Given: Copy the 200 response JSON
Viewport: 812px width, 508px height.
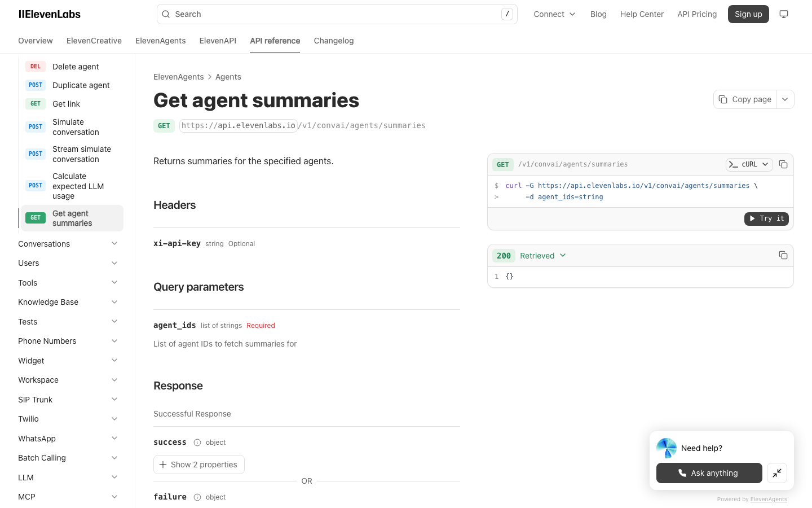Looking at the screenshot, I should (783, 255).
